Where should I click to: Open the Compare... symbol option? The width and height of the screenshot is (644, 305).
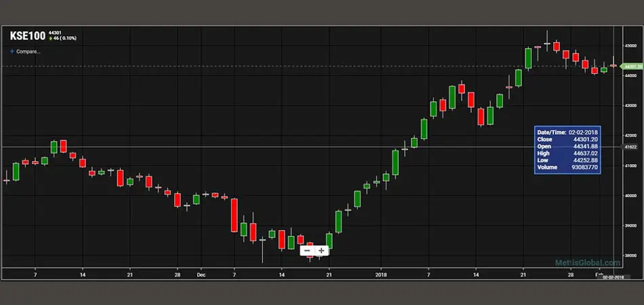point(28,51)
